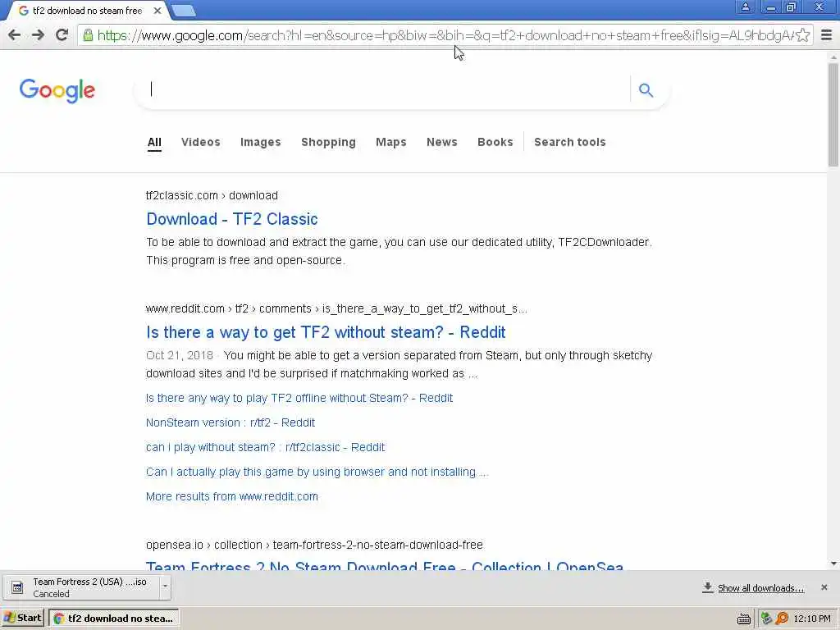Select Chrome window in the taskbar
The height and width of the screenshot is (630, 840).
(113, 619)
